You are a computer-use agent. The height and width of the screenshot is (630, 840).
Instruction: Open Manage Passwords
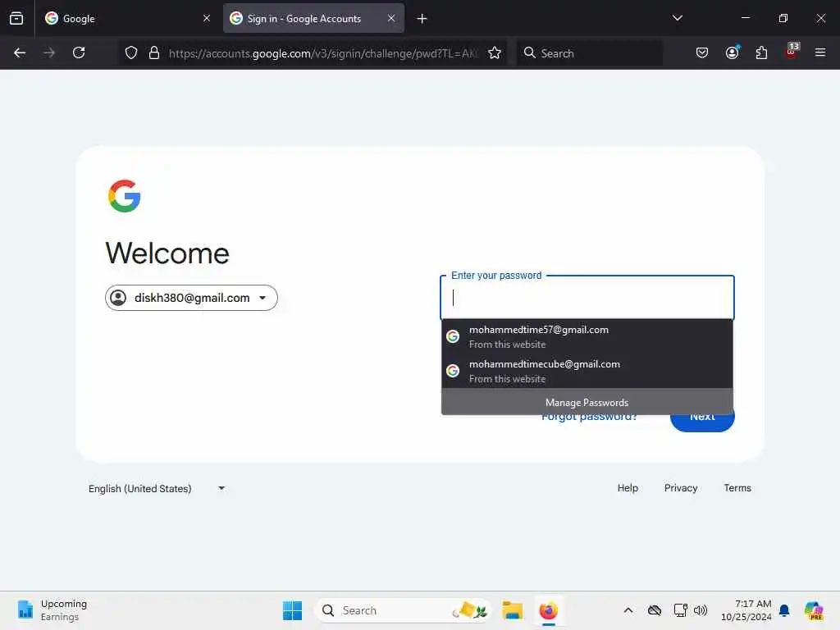click(587, 402)
